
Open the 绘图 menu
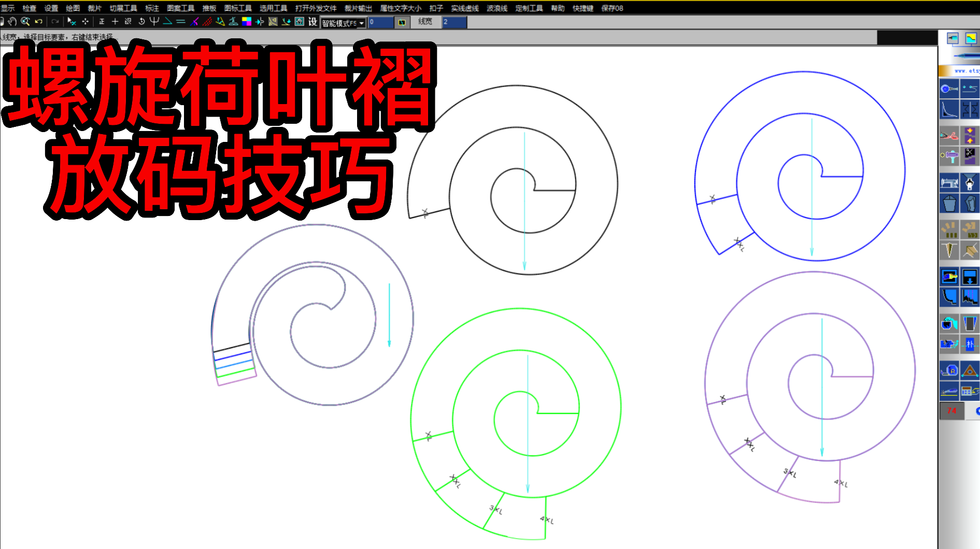(x=73, y=8)
